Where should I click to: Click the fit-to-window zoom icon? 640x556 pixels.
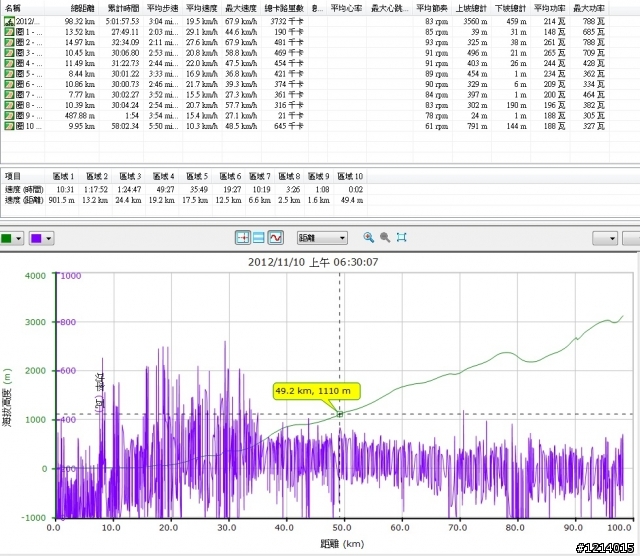point(401,238)
